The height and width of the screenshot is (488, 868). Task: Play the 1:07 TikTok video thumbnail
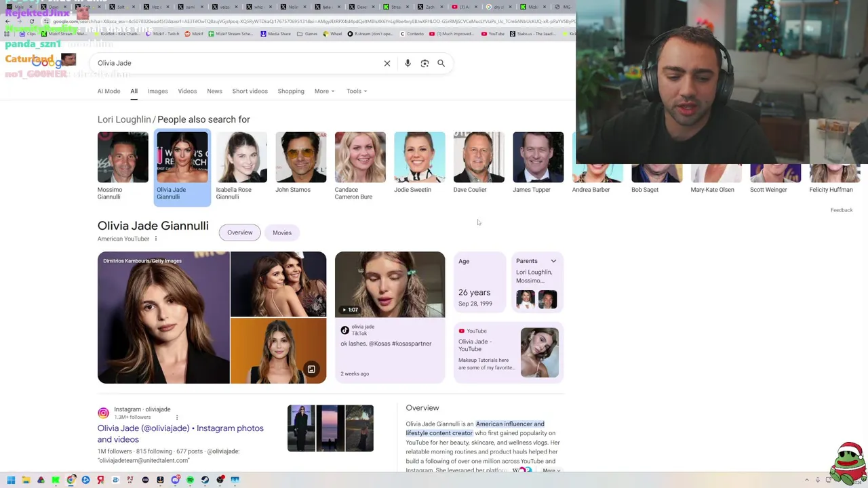pos(390,285)
